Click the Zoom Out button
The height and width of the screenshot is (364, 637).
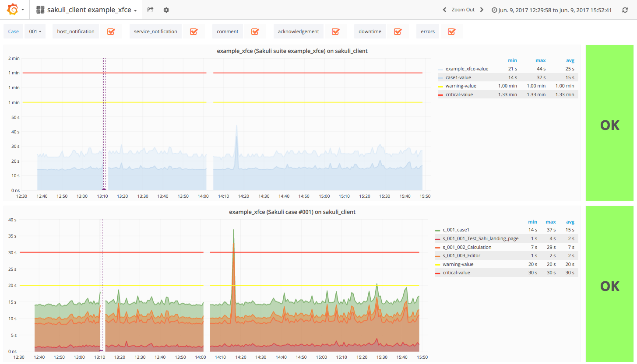(463, 10)
